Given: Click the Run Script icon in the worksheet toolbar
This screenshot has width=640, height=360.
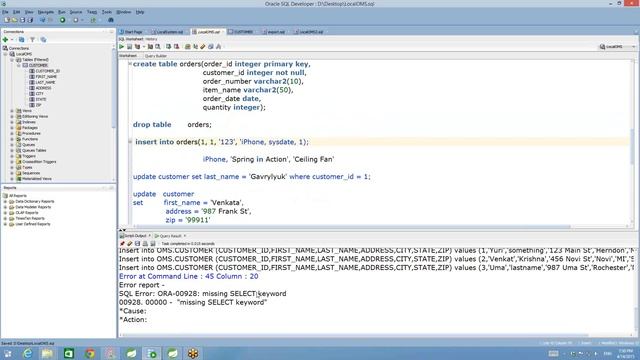Looking at the screenshot, I should [x=129, y=47].
